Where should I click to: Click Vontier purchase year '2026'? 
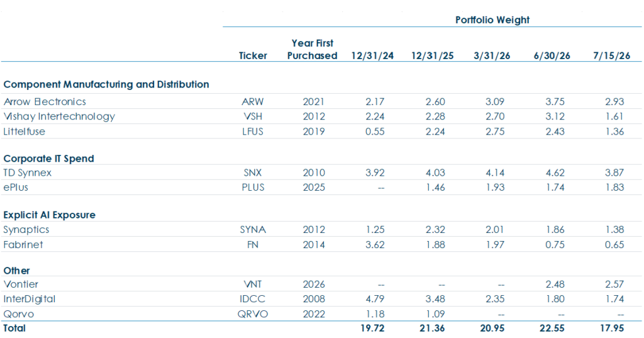(x=314, y=284)
